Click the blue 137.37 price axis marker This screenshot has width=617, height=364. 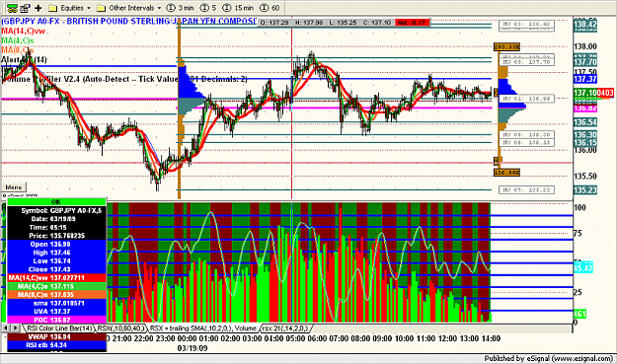pos(585,79)
